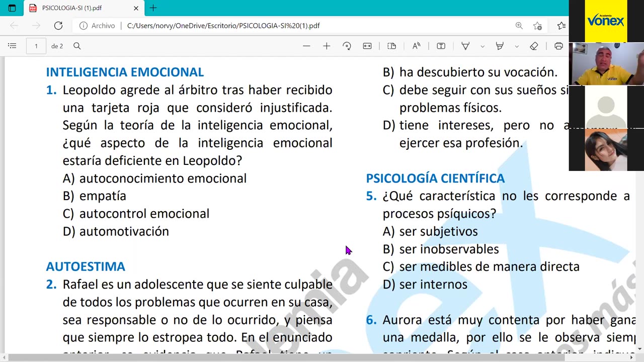Zoom in the PDF
Image resolution: width=644 pixels, height=362 pixels.
(x=327, y=46)
